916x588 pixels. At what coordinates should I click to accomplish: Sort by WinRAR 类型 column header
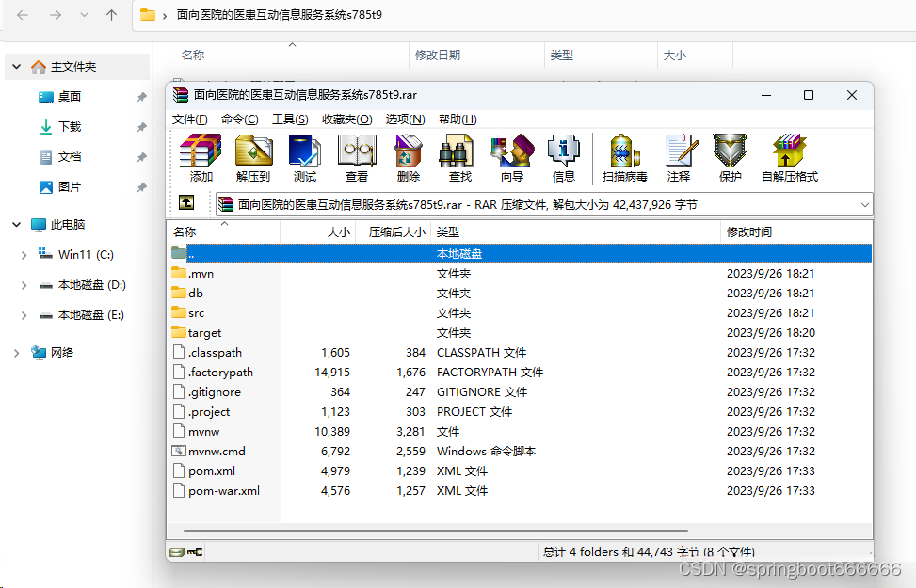click(575, 231)
